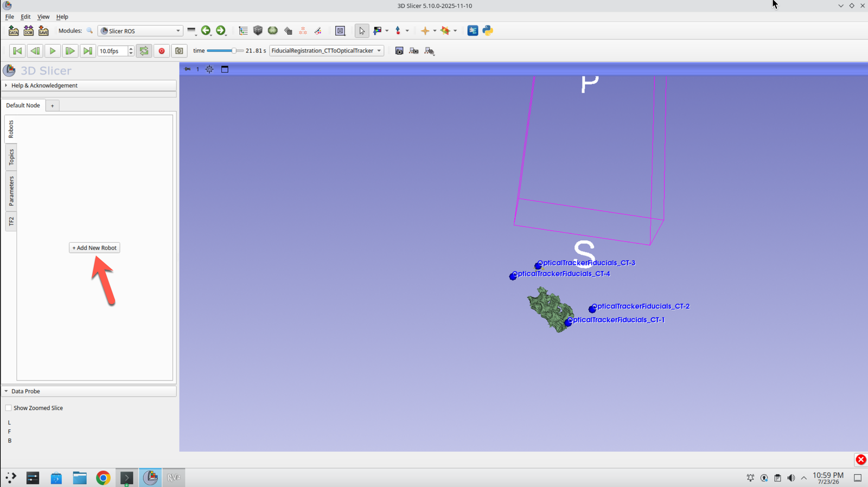Open the window/level tool dropdown arrow
Screen dimensions: 868x487
point(386,31)
